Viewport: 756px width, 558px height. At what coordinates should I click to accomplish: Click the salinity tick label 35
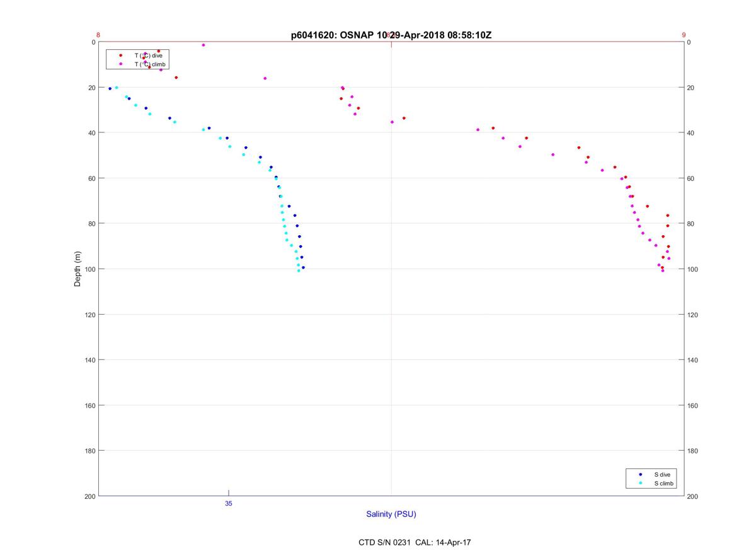point(229,504)
